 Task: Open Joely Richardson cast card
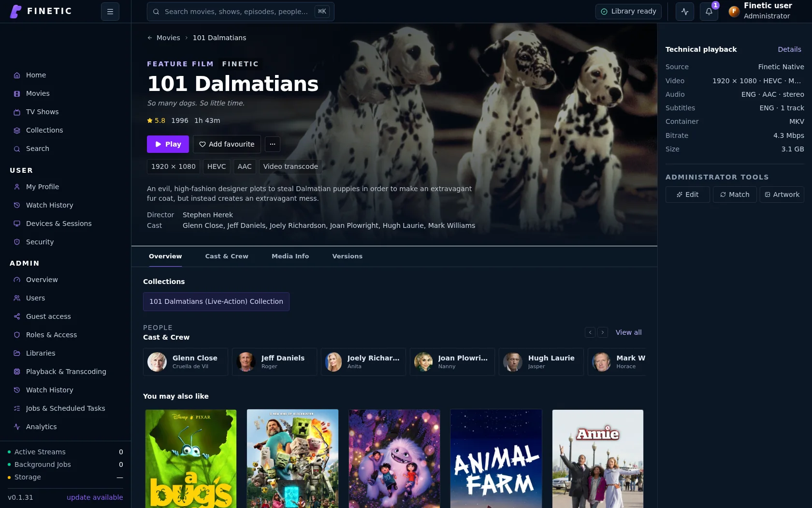(363, 362)
